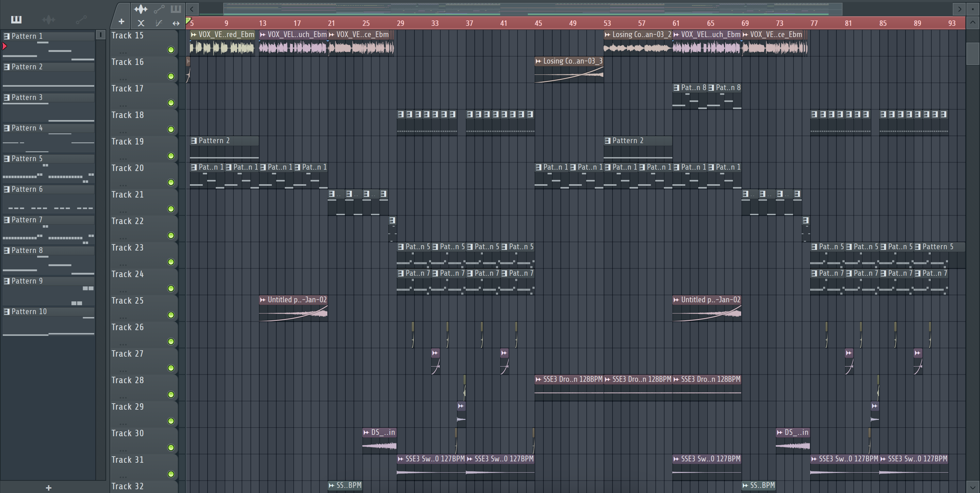Image resolution: width=980 pixels, height=493 pixels.
Task: Add a new pattern with plus button
Action: 48,488
